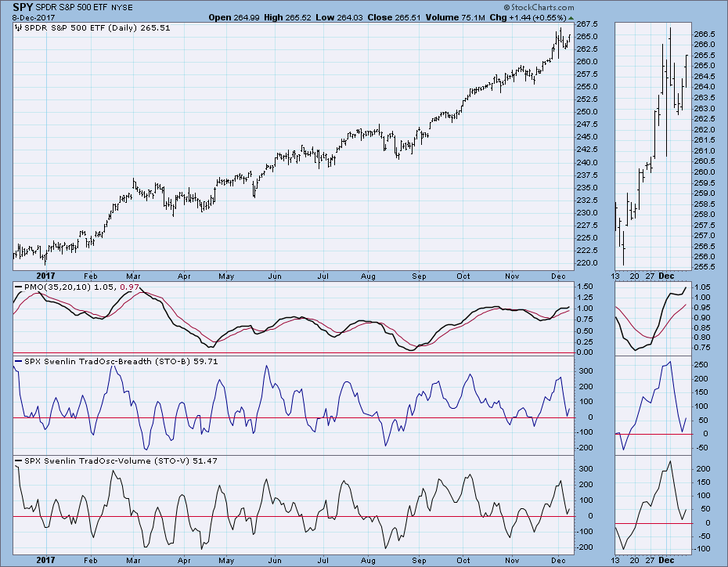Click the 252.5 price axis label
728x567 pixels.
(587, 99)
